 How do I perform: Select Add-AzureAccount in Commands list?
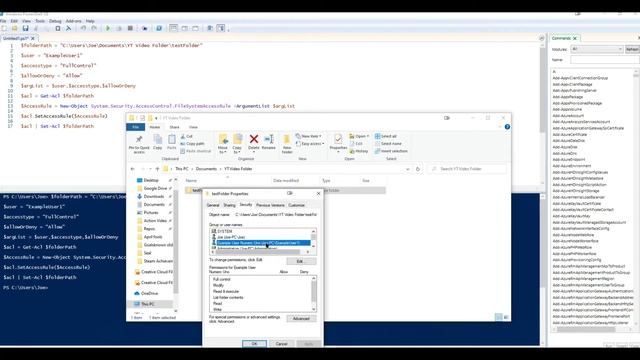coord(568,116)
